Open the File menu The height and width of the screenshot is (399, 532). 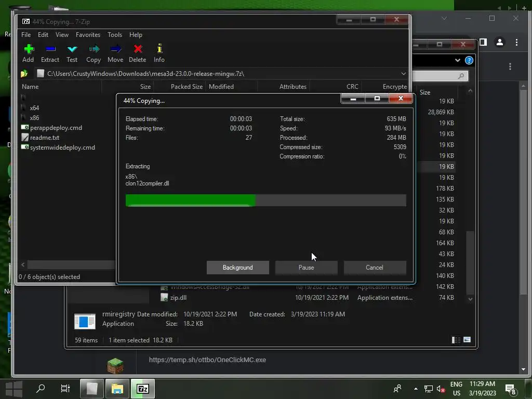(x=26, y=35)
